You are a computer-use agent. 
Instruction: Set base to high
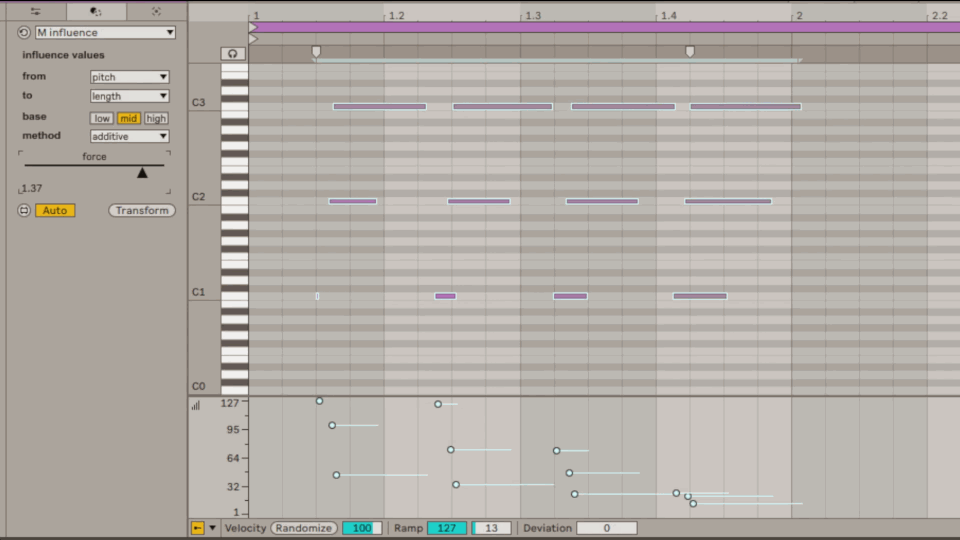point(156,118)
